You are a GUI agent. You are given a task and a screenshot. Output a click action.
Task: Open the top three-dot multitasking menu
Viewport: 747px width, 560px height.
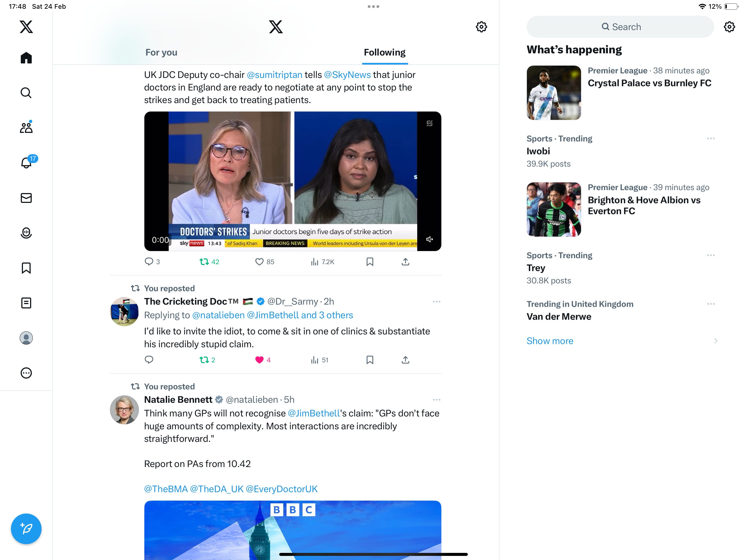pyautogui.click(x=373, y=6)
